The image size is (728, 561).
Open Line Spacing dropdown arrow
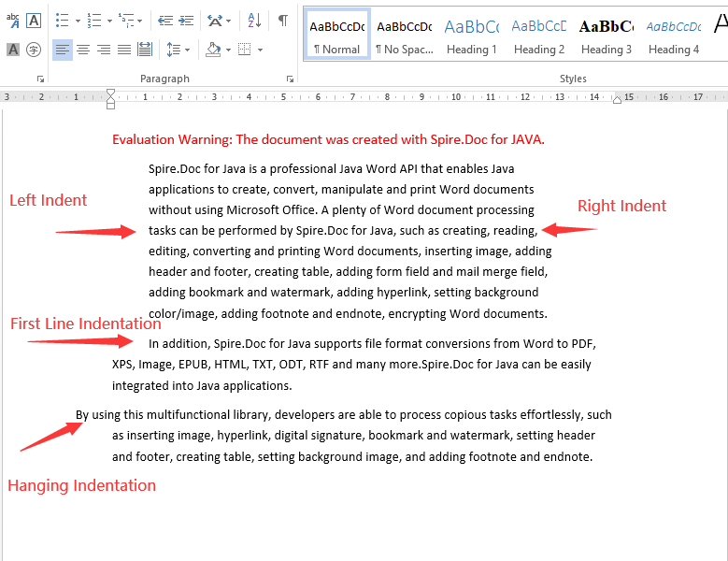coord(187,50)
